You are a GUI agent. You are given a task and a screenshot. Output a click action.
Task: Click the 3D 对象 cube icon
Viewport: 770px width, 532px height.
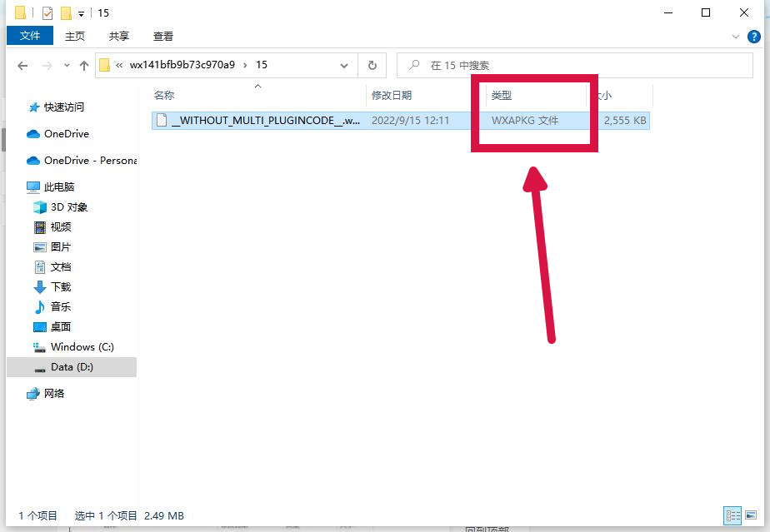pos(40,207)
